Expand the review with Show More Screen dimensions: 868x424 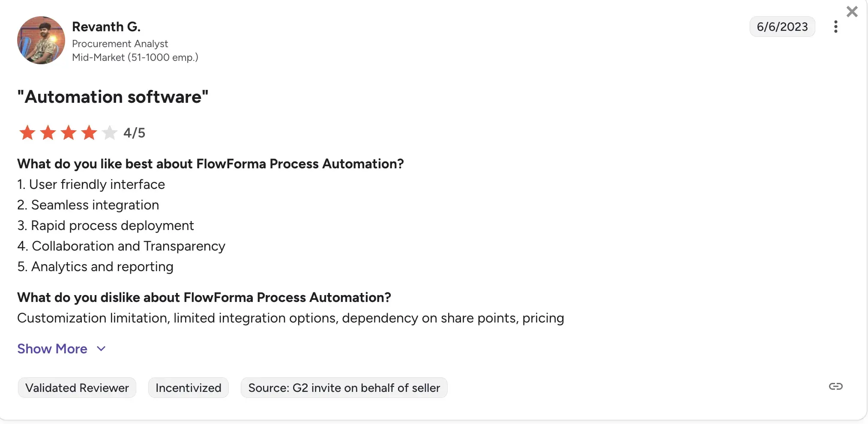coord(52,349)
